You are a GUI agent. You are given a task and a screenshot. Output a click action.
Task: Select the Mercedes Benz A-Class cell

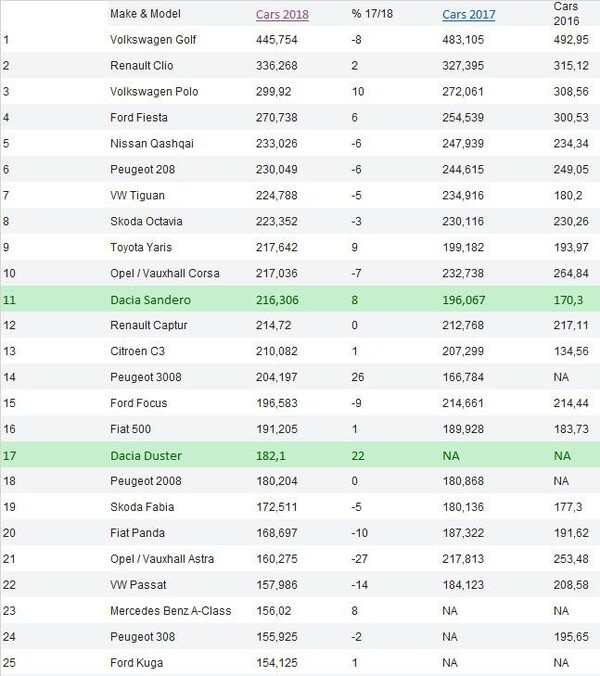(x=166, y=611)
